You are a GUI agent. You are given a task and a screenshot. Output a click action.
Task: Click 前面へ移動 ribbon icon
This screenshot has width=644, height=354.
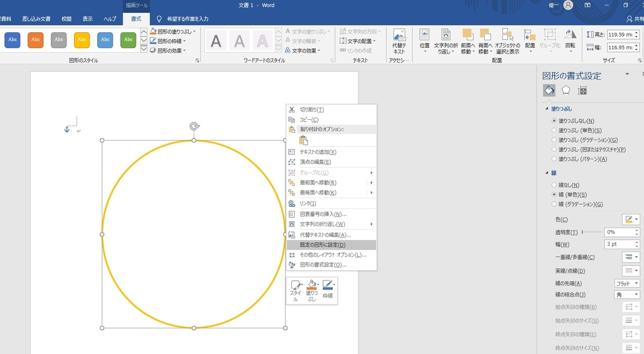(468, 41)
